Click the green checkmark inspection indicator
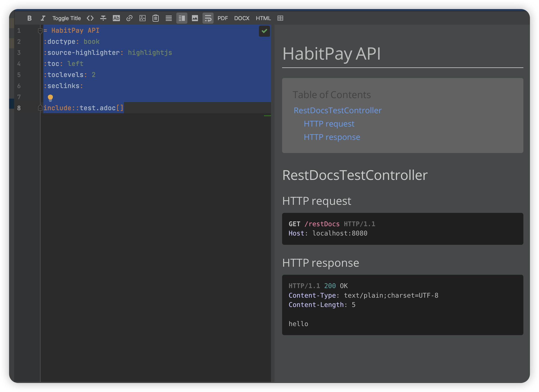The width and height of the screenshot is (539, 392). pos(264,31)
